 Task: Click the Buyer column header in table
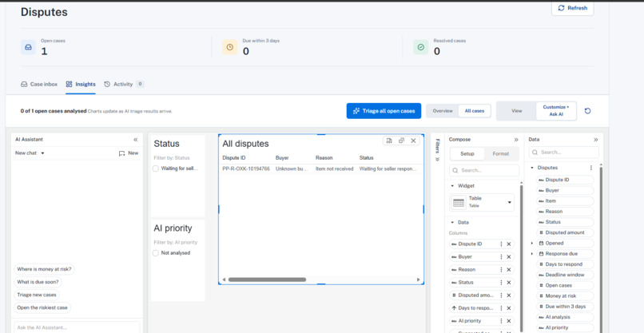(x=282, y=157)
